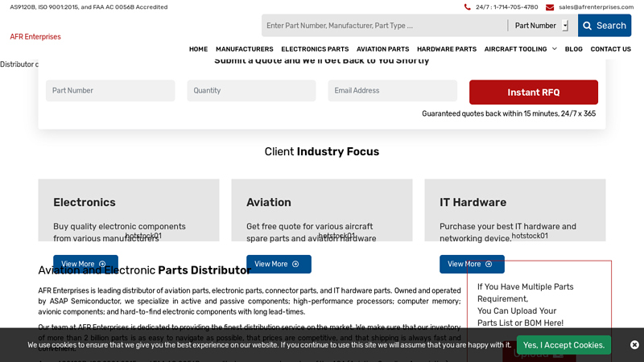Select the Aviation card heading
This screenshot has width=644, height=362.
coord(269,203)
